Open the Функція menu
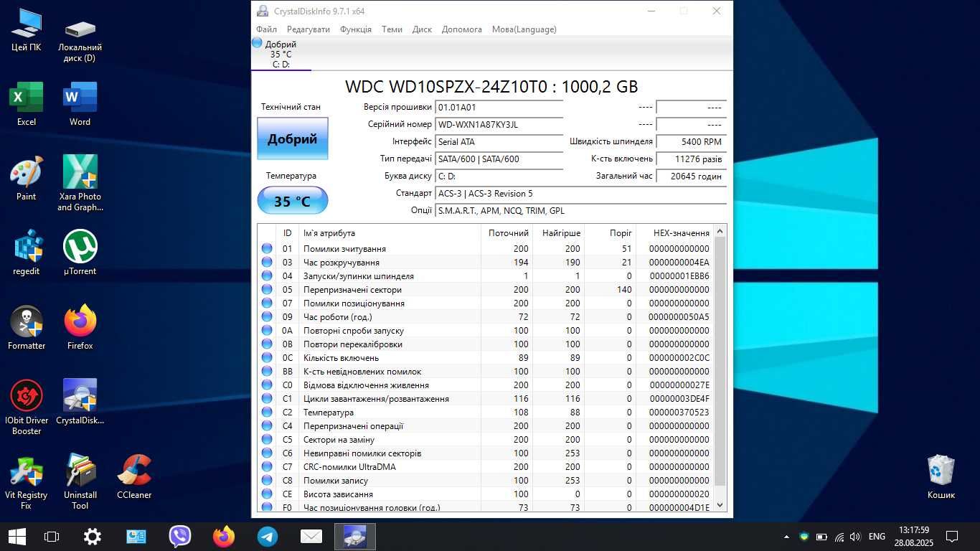The height and width of the screenshot is (551, 980). 356,29
